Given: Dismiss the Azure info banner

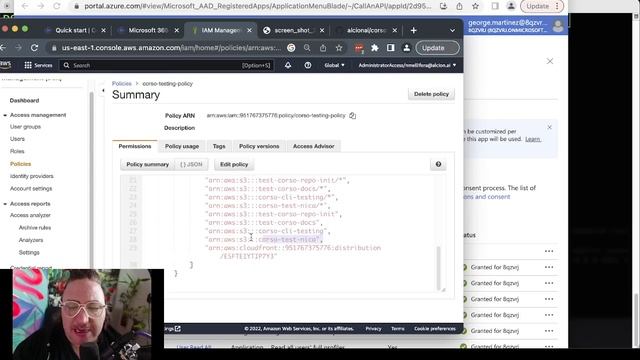Looking at the screenshot, I should (549, 127).
